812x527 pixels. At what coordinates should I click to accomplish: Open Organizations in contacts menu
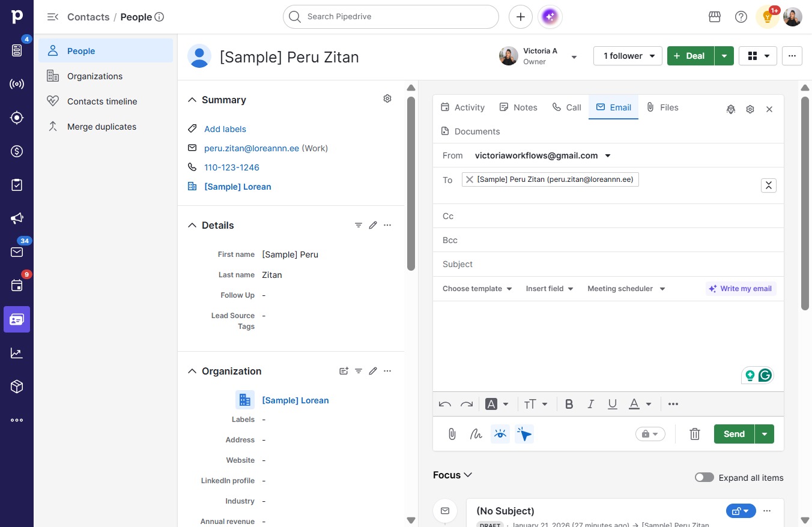point(106,76)
